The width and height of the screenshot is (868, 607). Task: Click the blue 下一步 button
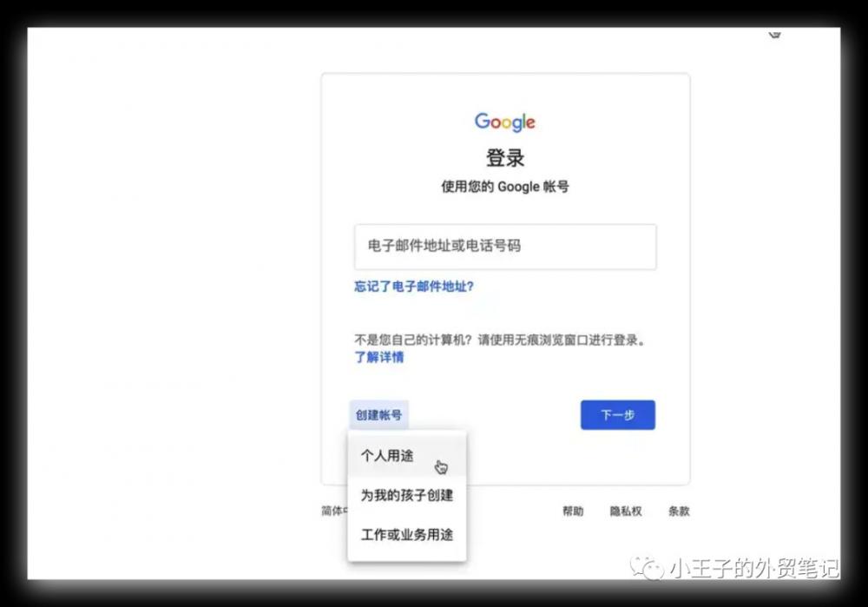click(x=618, y=415)
